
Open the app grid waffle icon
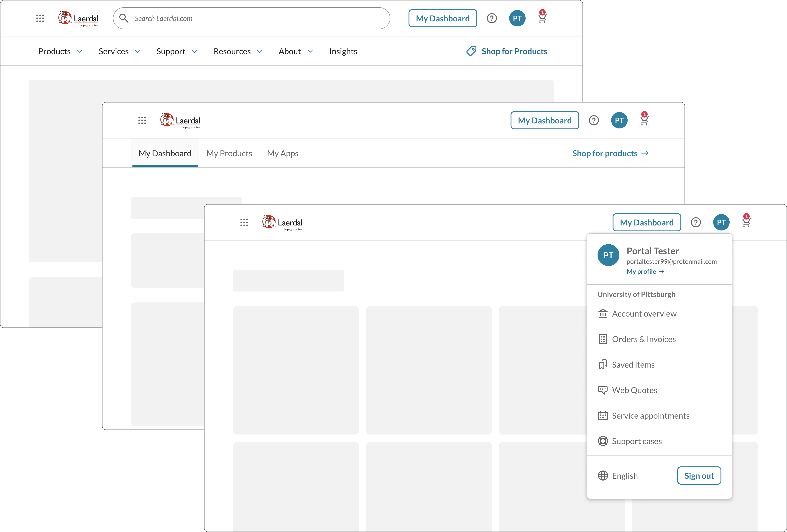pyautogui.click(x=244, y=223)
